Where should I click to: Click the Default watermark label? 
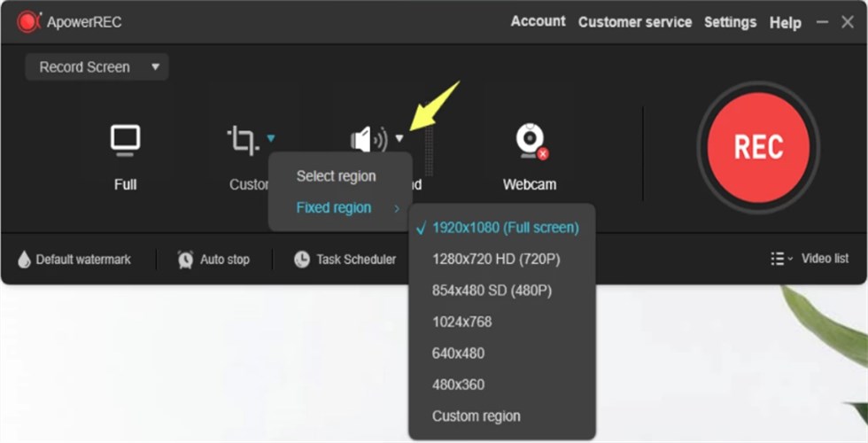[x=83, y=259]
